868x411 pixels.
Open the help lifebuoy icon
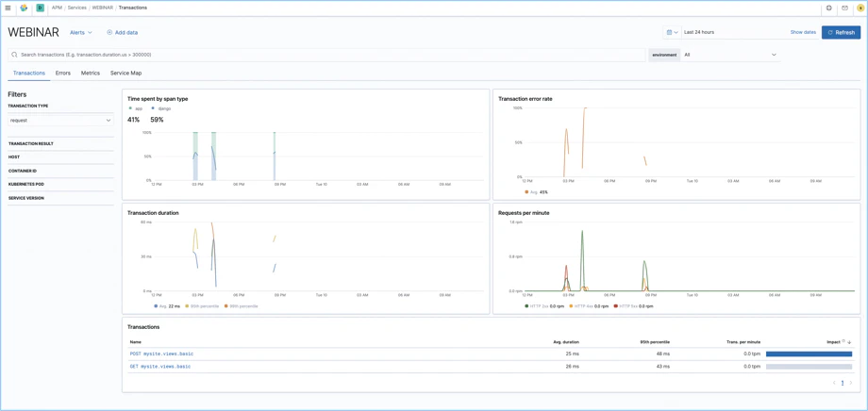tap(828, 8)
